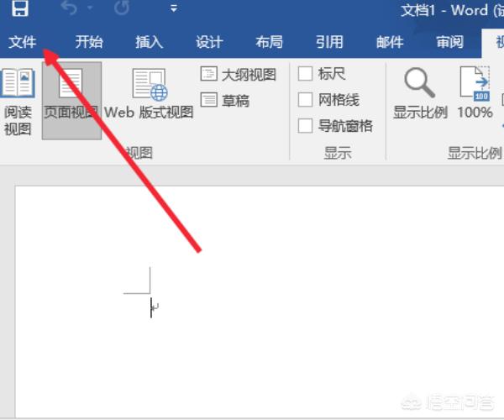504x420 pixels.
Task: Switch to the 布局 (Layout) tab
Action: tap(269, 42)
